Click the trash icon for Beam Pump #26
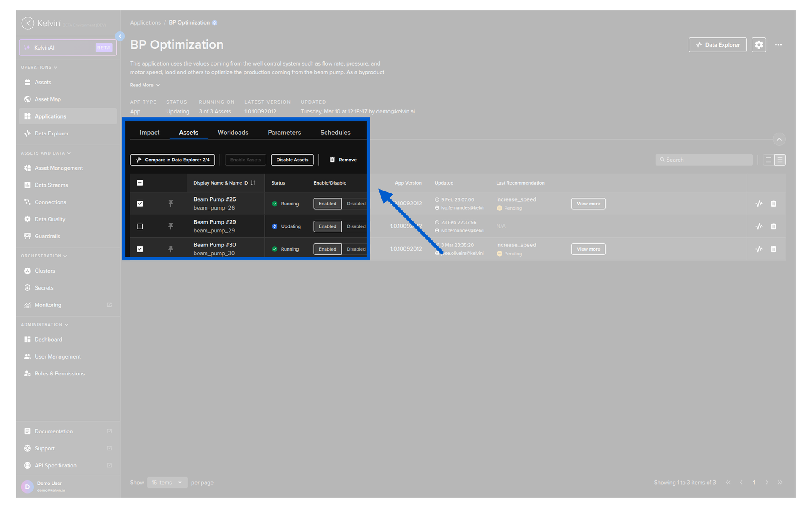This screenshot has height=508, width=812. (x=774, y=204)
